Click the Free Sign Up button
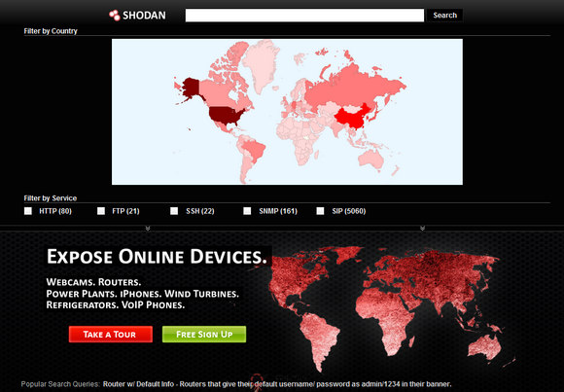This screenshot has width=564, height=392. pos(204,334)
